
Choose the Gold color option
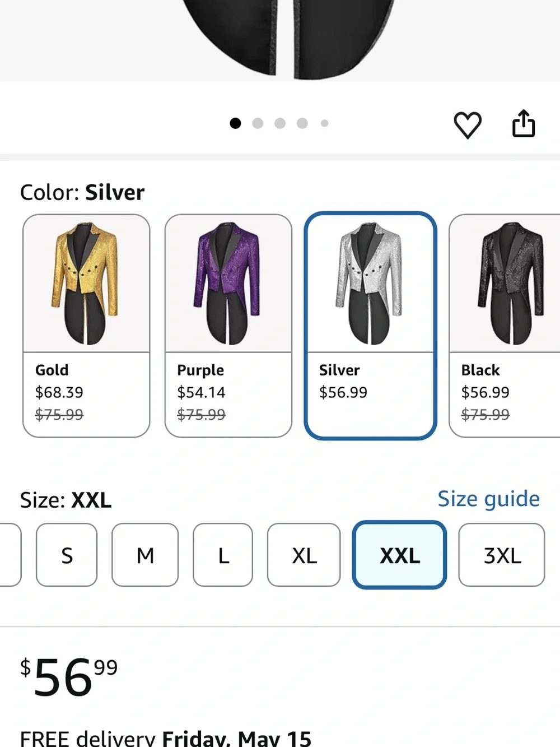86,326
